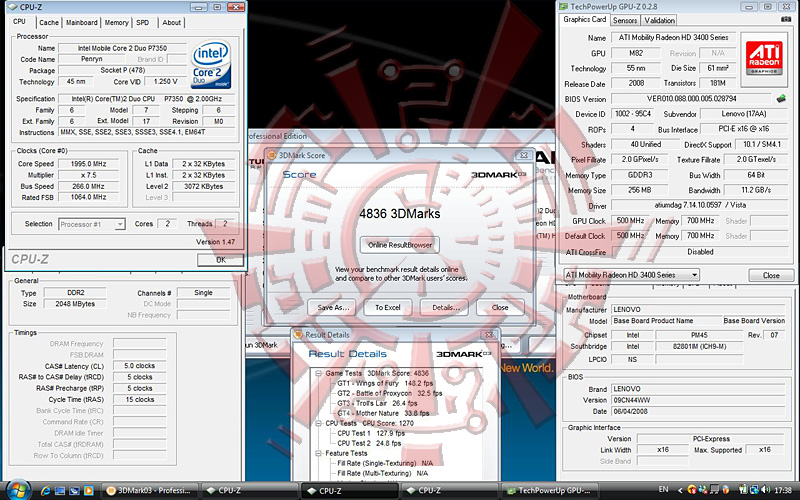Select CPU Test 1 result row
The height and width of the screenshot is (500, 800).
pos(371,433)
